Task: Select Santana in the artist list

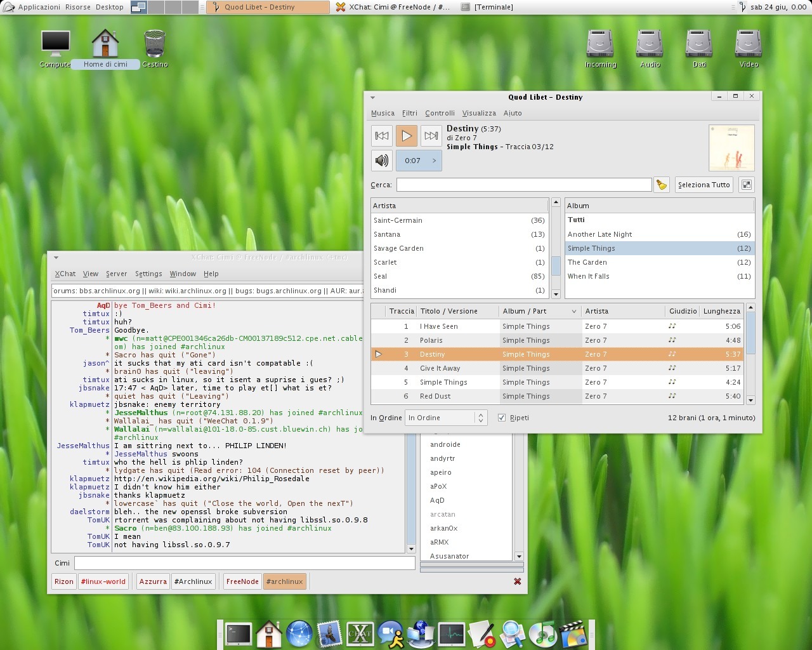Action: (460, 234)
